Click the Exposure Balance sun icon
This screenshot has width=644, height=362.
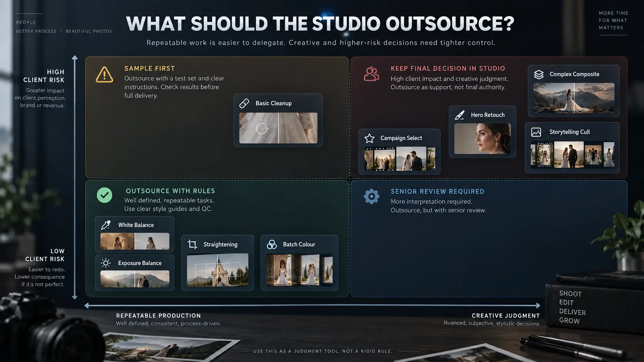(x=106, y=263)
